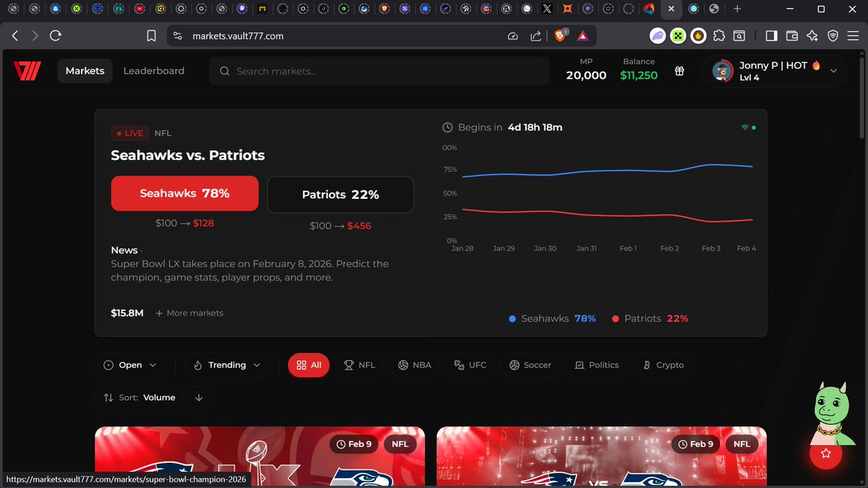This screenshot has height=488, width=868.
Task: Click the $100 → $456 payout text
Action: 341,226
